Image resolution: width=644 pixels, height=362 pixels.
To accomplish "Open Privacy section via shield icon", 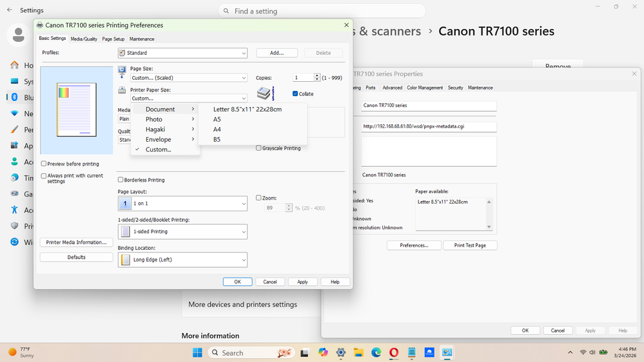I will tap(14, 225).
